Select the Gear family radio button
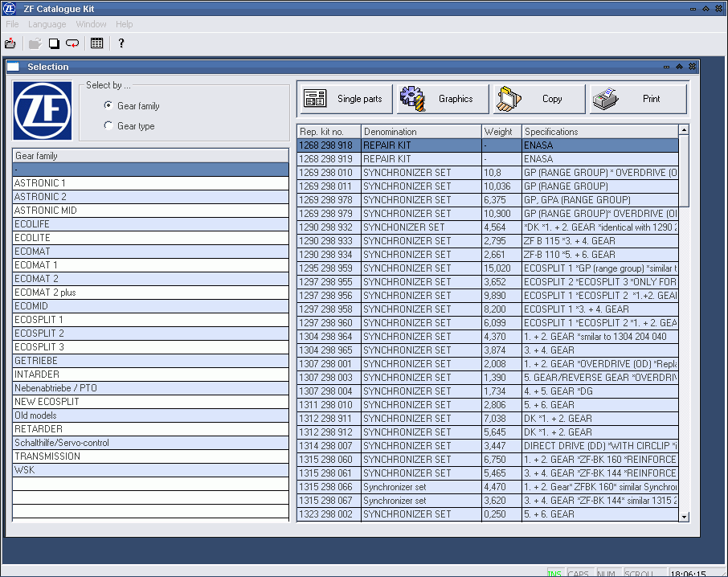Screen dimensions: 728x577 click(108, 106)
